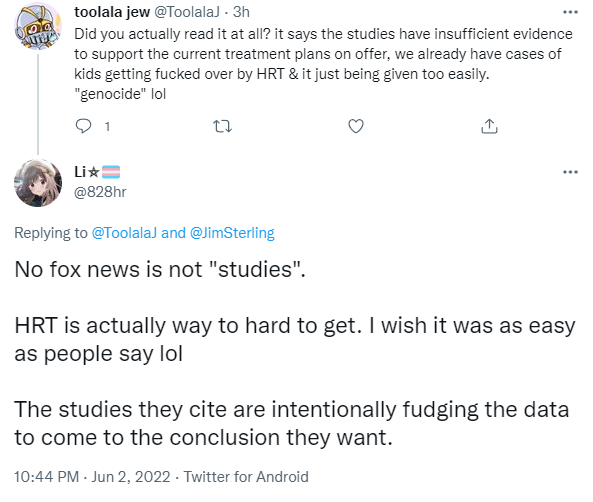
Task: Click the 3h timestamp on first tweet
Action: pyautogui.click(x=241, y=12)
